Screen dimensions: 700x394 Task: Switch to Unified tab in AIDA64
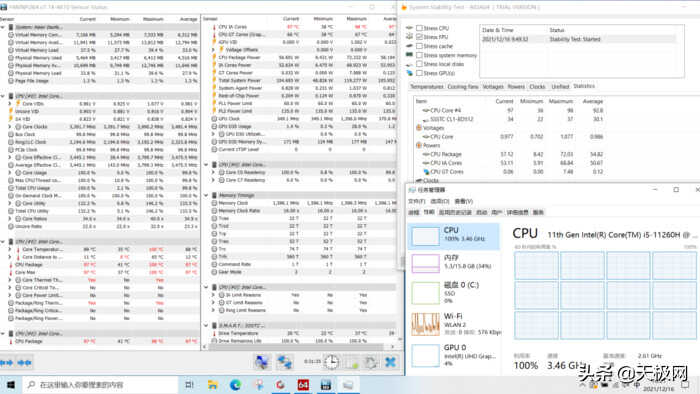tap(560, 87)
